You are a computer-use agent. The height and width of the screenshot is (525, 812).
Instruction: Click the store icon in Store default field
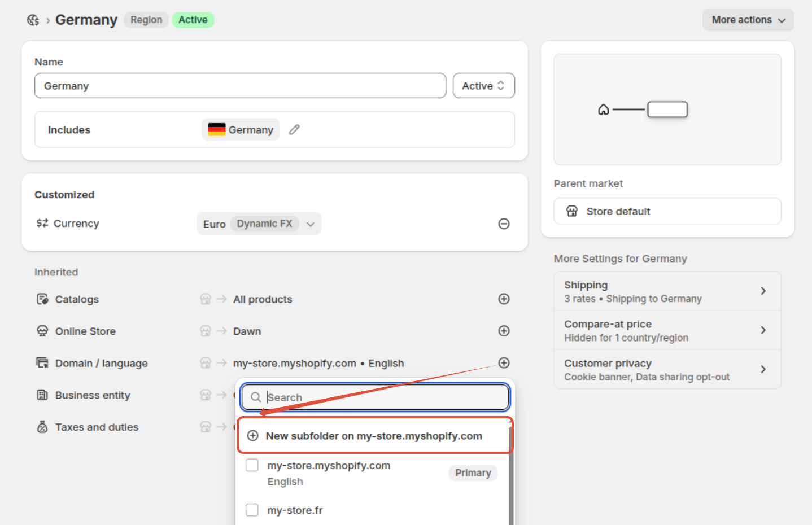pos(572,211)
